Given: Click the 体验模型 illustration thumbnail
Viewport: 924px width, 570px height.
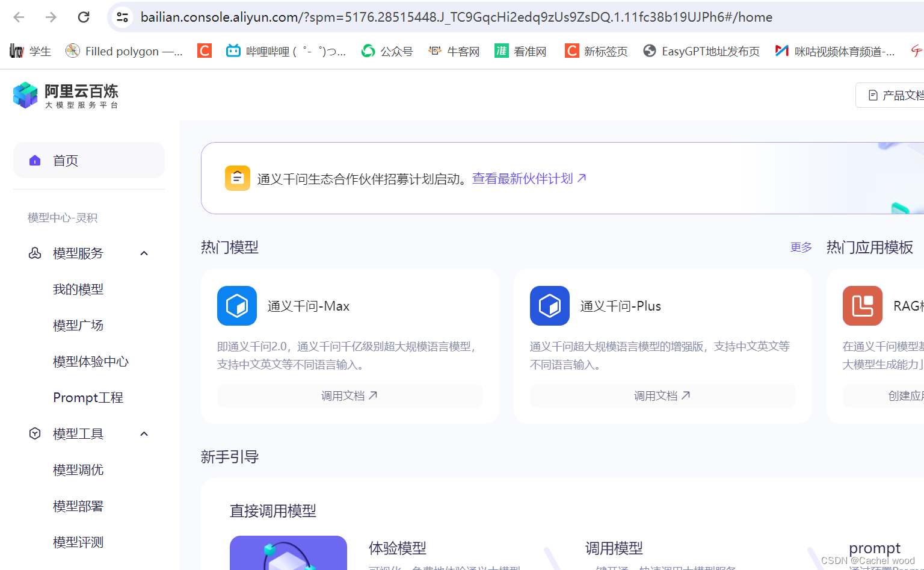Looking at the screenshot, I should pos(288,553).
